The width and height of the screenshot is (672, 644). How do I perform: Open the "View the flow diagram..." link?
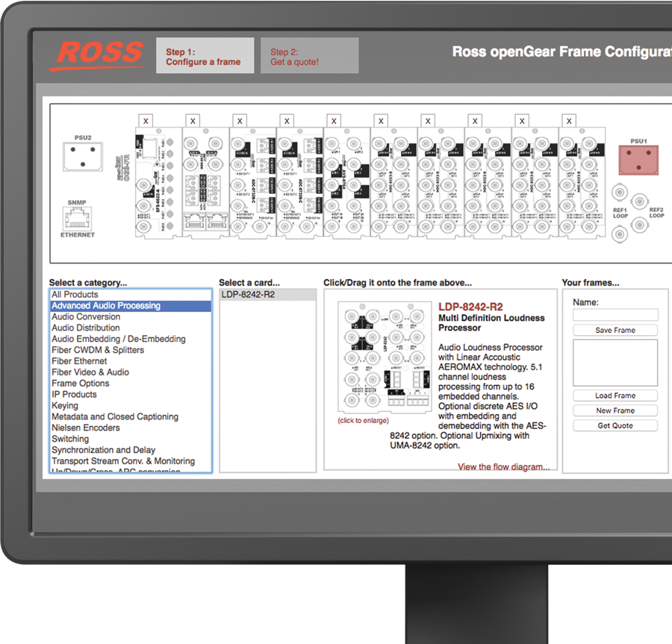pyautogui.click(x=503, y=466)
